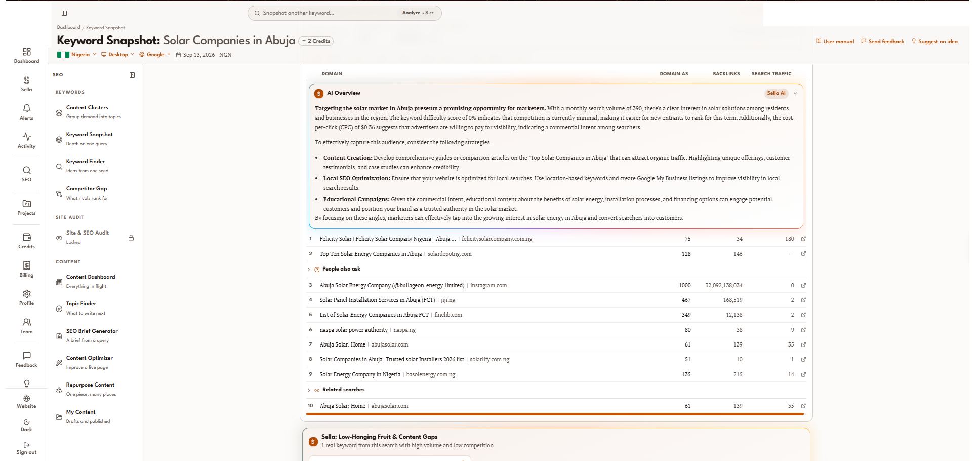Viewport: 980px width, 461px height.
Task: Toggle main sidebar icon near search
Action: [64, 13]
